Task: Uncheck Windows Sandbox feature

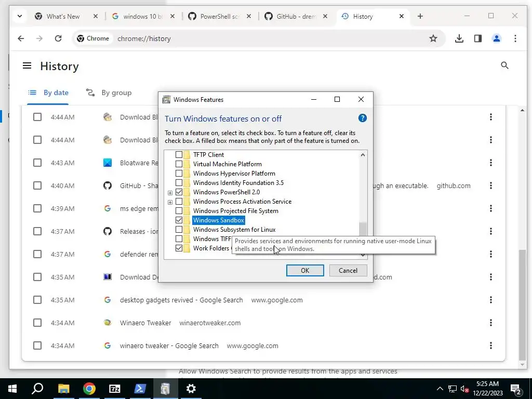Action: tap(179, 220)
